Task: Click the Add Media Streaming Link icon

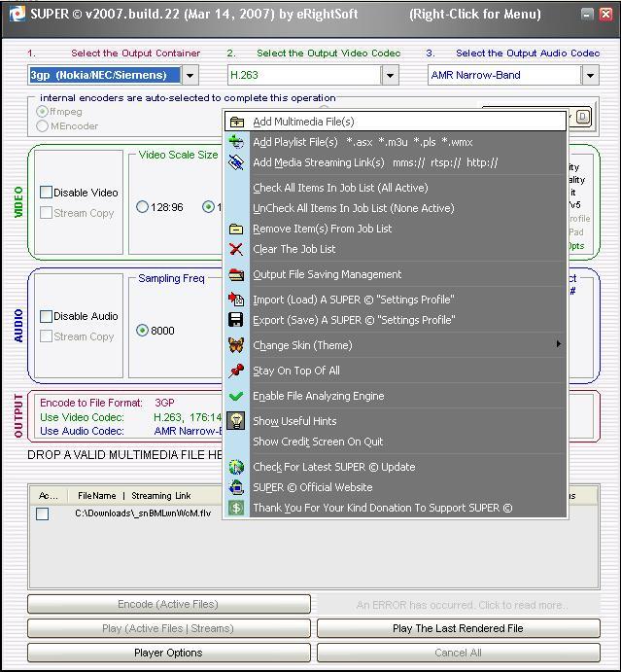Action: pyautogui.click(x=236, y=162)
